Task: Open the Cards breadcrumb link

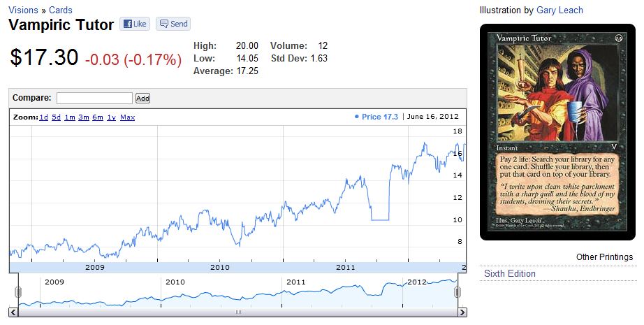Action: [61, 10]
